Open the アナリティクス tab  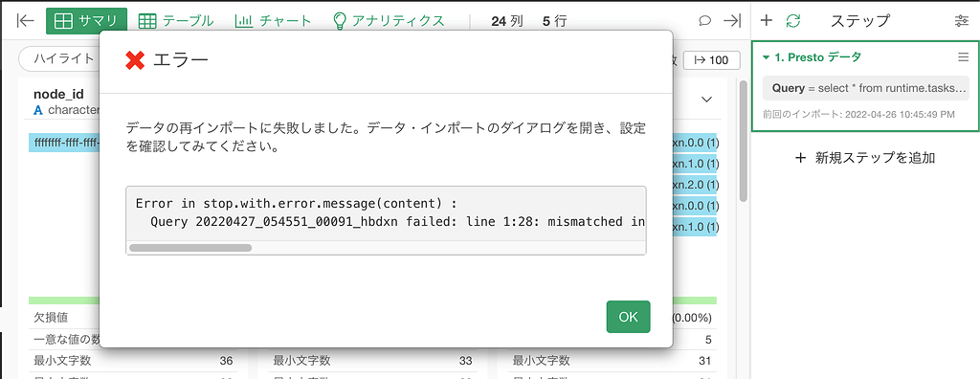coord(389,21)
